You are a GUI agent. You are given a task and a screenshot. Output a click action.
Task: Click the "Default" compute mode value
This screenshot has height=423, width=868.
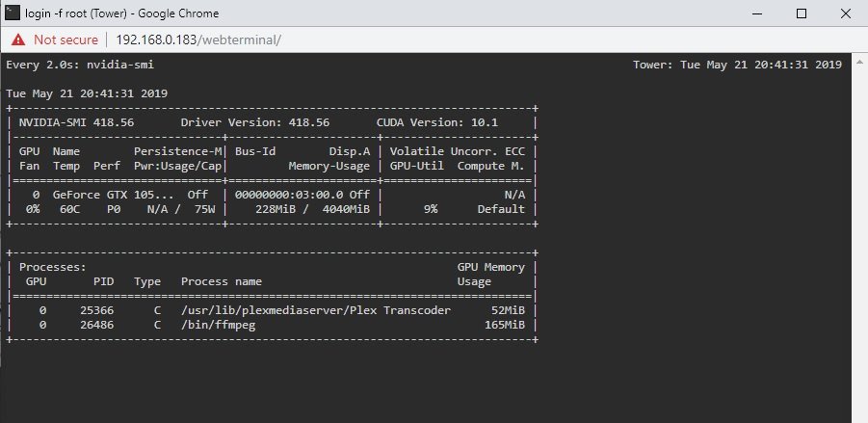coord(502,209)
